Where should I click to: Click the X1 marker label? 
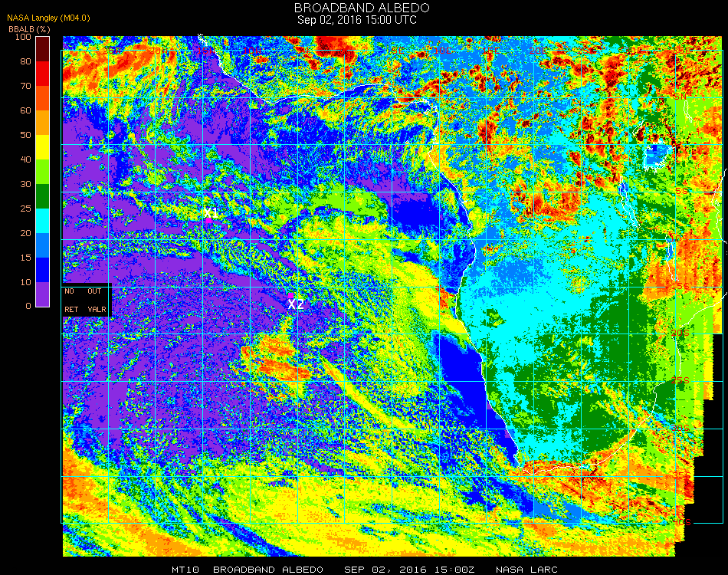[211, 212]
